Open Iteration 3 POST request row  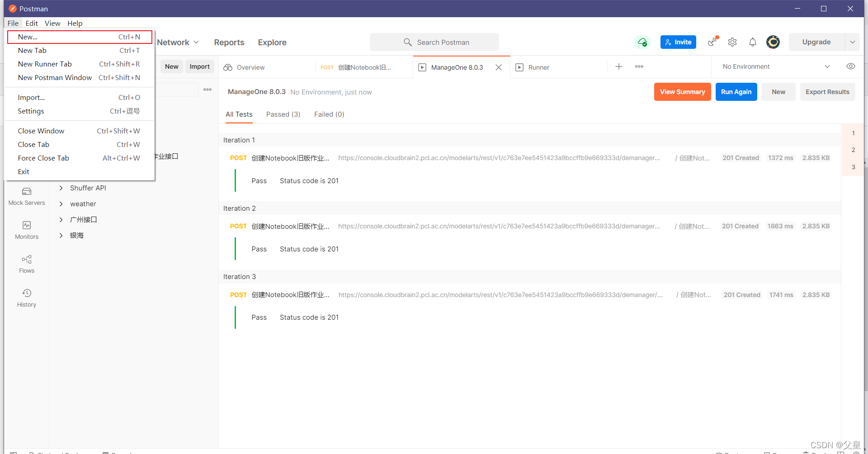(530, 295)
